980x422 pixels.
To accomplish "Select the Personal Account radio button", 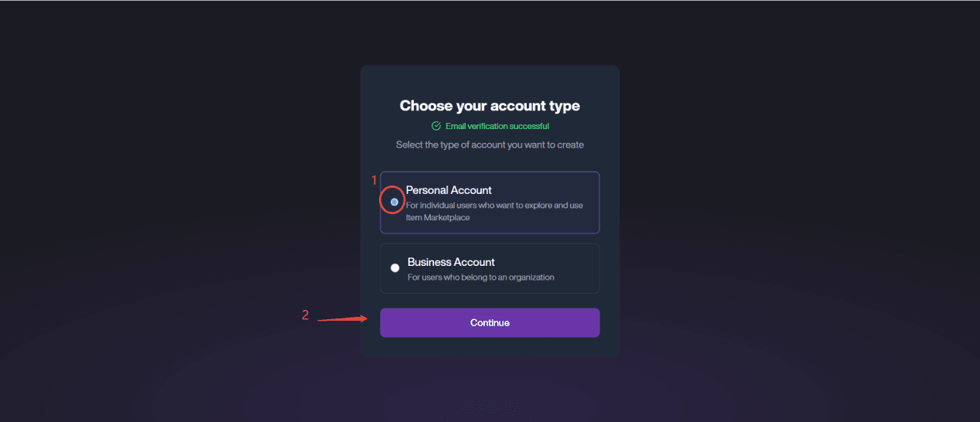I will [x=394, y=202].
